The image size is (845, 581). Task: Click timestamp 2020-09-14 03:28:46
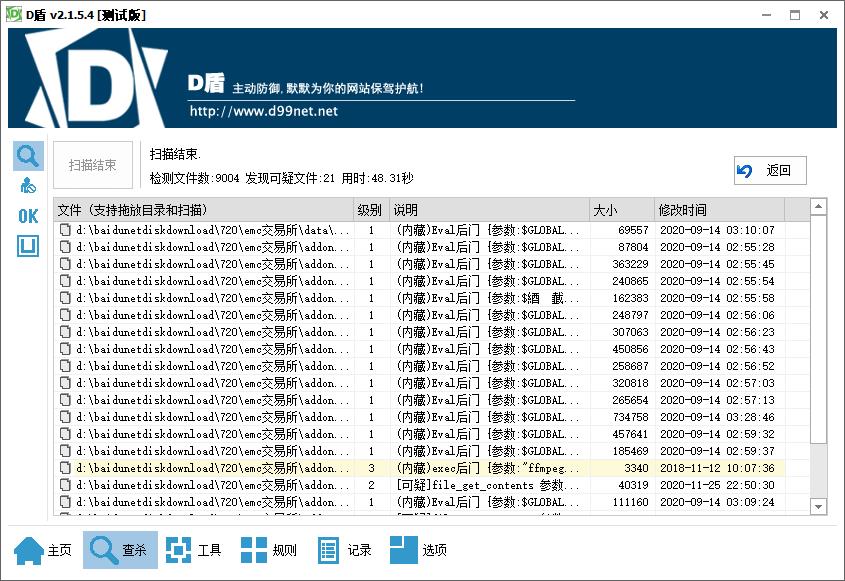pos(717,417)
